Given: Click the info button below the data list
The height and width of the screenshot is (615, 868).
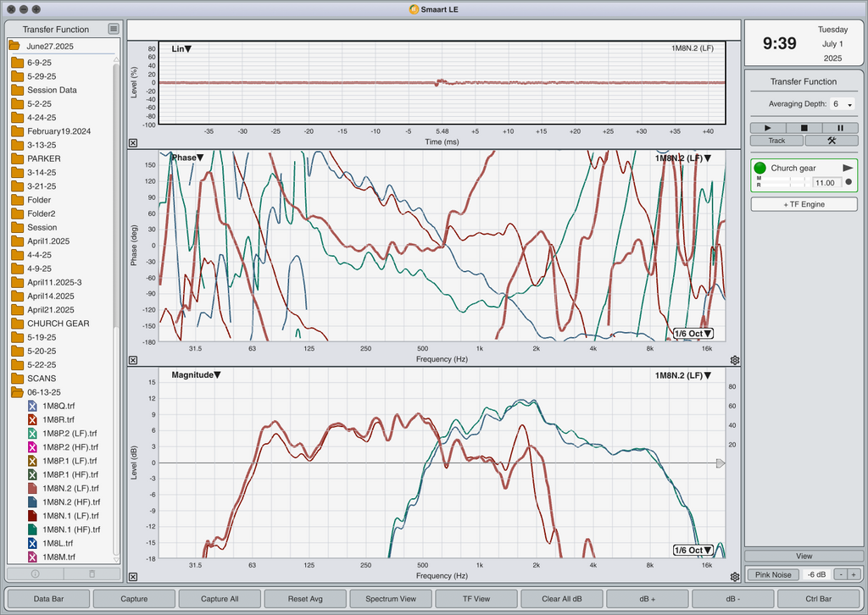Looking at the screenshot, I should coord(35,573).
